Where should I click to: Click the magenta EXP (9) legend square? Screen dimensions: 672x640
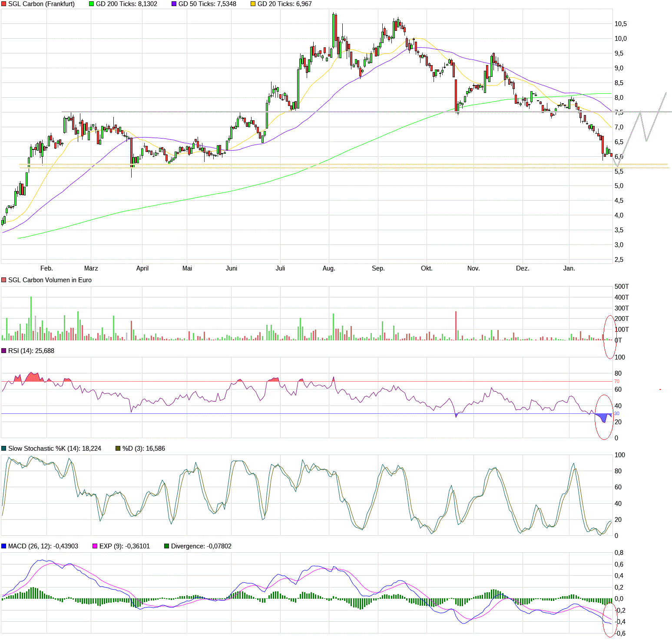[95, 546]
